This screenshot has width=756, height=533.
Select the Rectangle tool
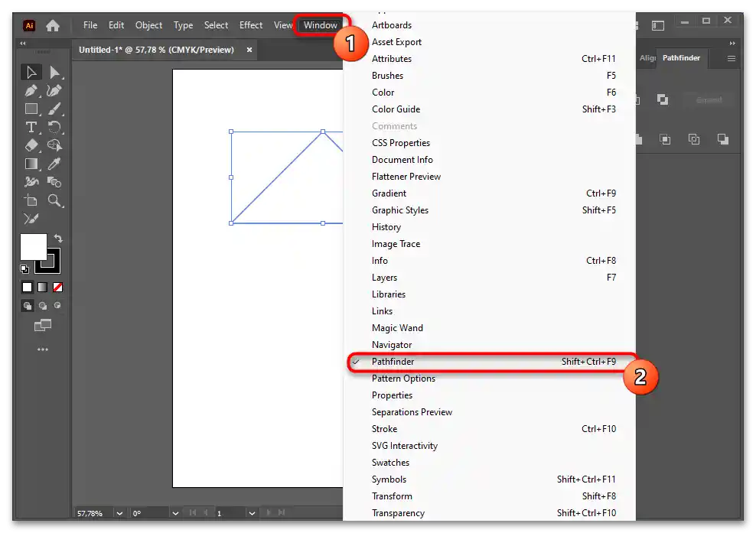point(31,109)
